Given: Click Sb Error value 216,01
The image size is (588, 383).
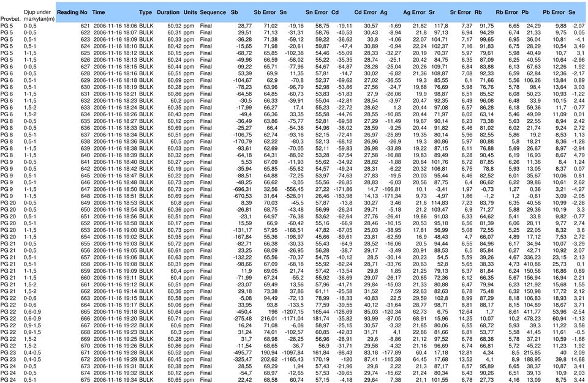Looking at the screenshot, I should tap(269, 319).
